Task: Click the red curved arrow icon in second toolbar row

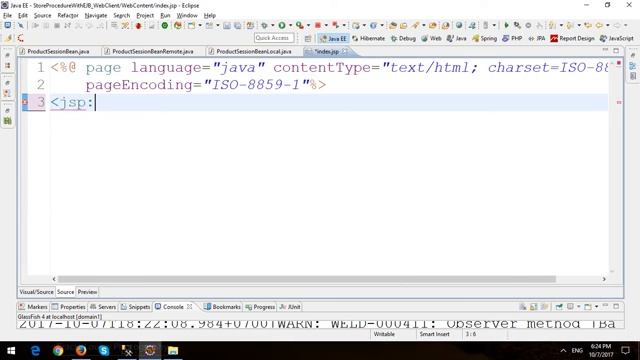Action: pyautogui.click(x=20, y=38)
